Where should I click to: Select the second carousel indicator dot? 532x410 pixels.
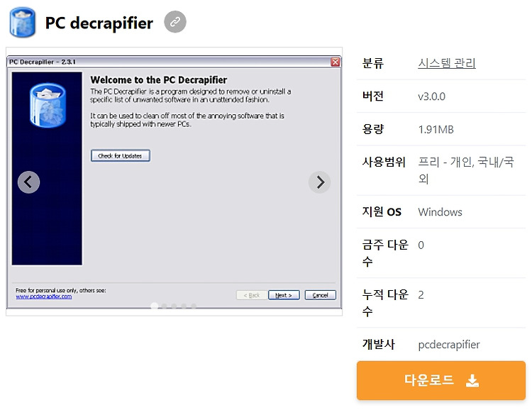[165, 306]
